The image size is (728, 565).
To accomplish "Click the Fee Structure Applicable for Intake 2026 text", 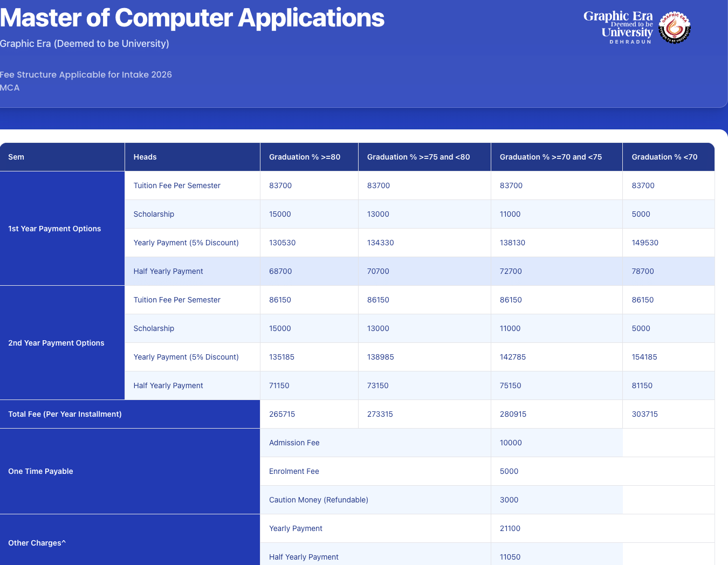I will pyautogui.click(x=86, y=74).
